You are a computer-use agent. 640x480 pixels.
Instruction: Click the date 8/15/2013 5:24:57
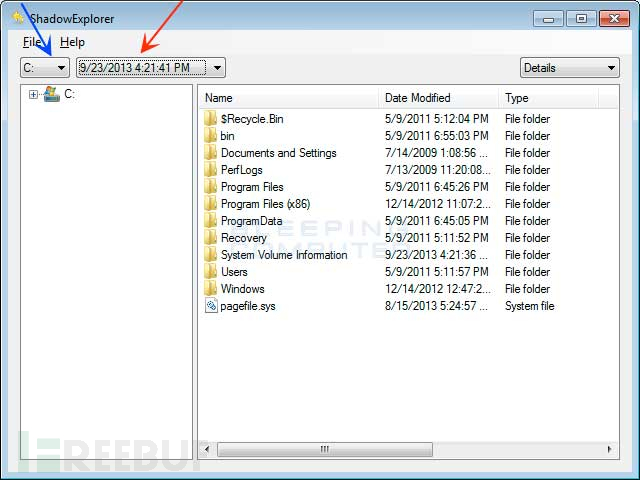[x=436, y=306]
